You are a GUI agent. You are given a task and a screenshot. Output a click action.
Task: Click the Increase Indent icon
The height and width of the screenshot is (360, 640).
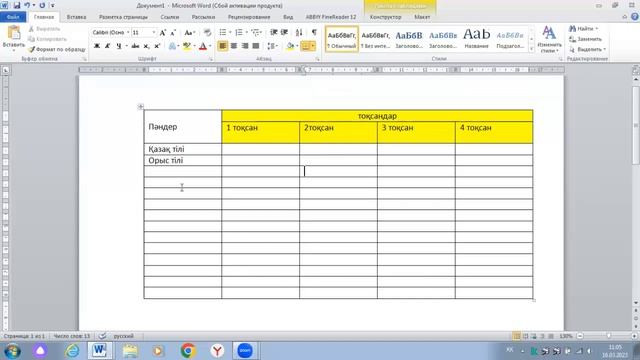[x=284, y=32]
